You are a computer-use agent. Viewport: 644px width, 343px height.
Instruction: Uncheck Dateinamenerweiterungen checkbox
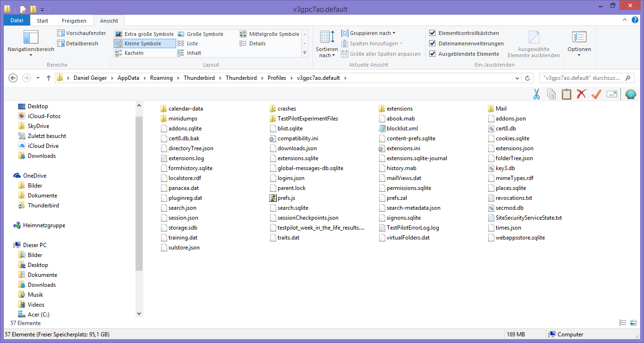(x=432, y=43)
